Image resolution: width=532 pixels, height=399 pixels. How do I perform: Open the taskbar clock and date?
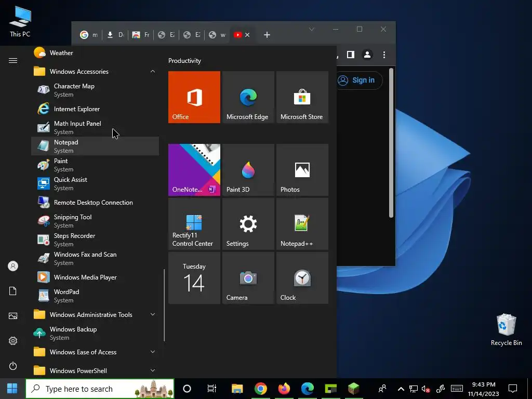click(484, 389)
